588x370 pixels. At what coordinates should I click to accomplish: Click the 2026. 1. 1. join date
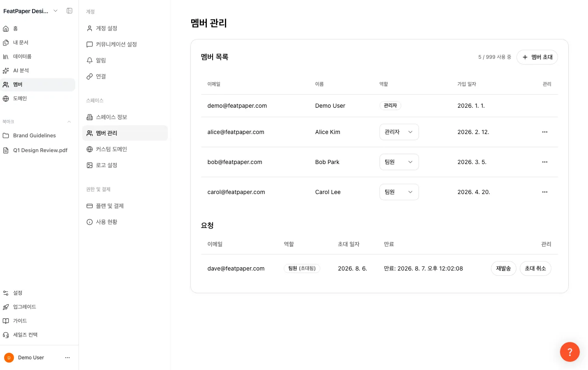click(471, 106)
